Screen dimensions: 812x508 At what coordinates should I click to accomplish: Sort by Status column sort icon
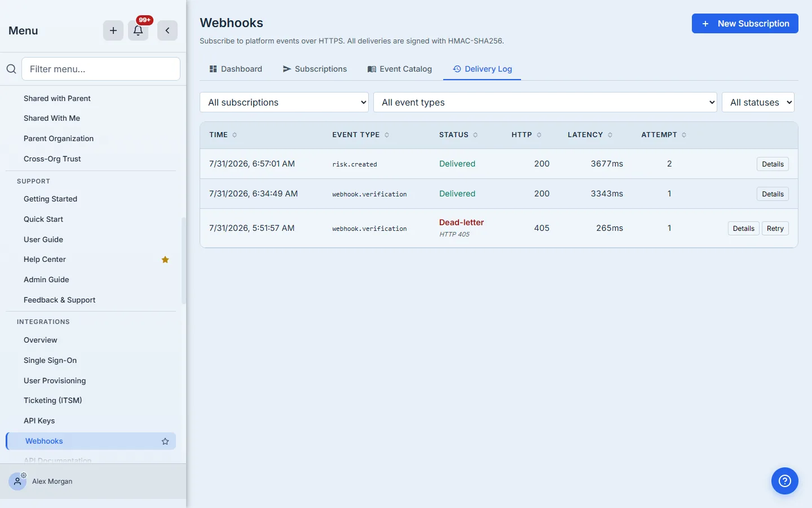coord(475,135)
